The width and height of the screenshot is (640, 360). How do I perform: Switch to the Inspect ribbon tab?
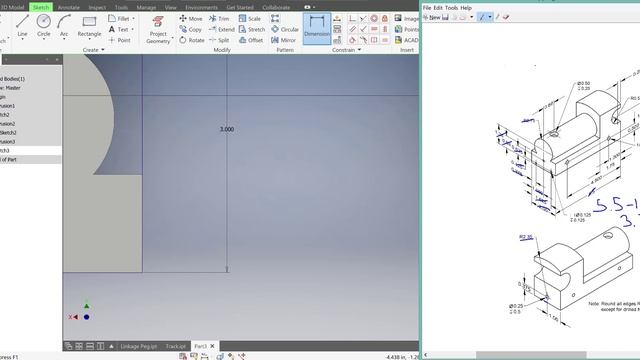coord(97,7)
